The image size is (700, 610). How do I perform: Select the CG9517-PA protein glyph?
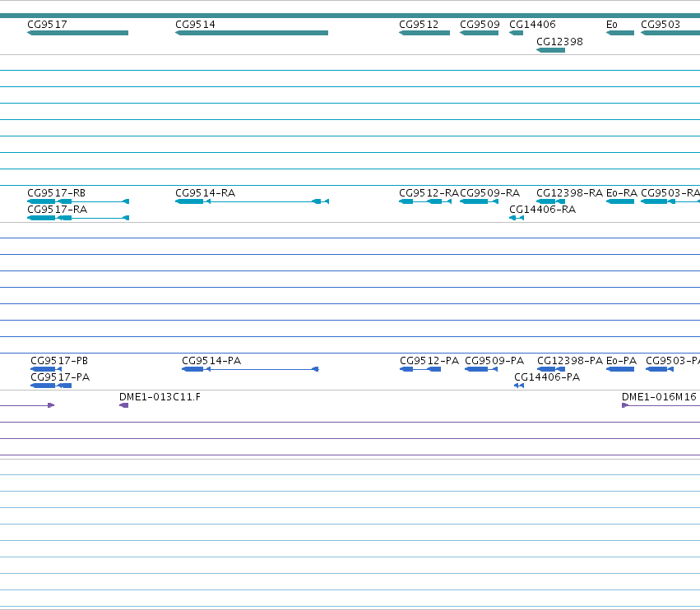51,386
